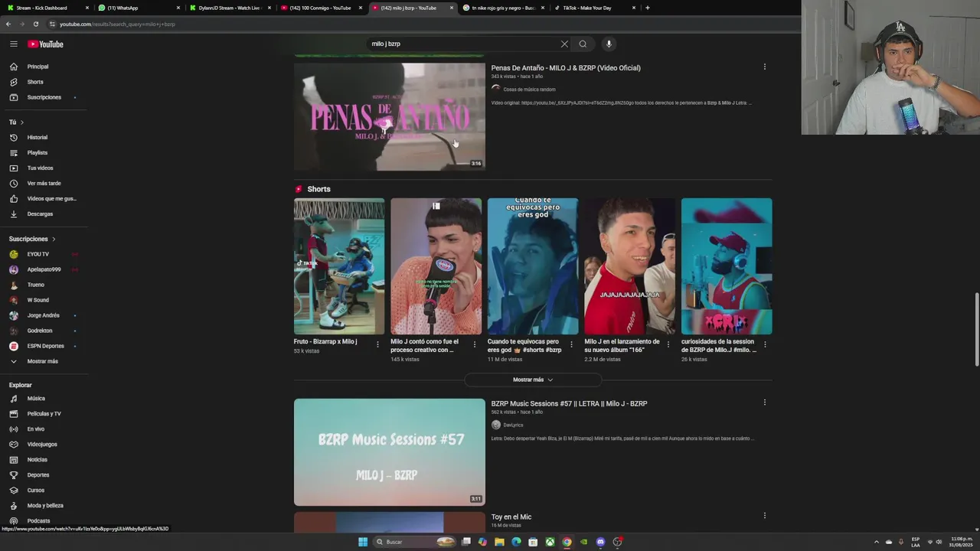Click the taskbar clock showing 11:06 p.m.
The height and width of the screenshot is (551, 980).
point(962,542)
